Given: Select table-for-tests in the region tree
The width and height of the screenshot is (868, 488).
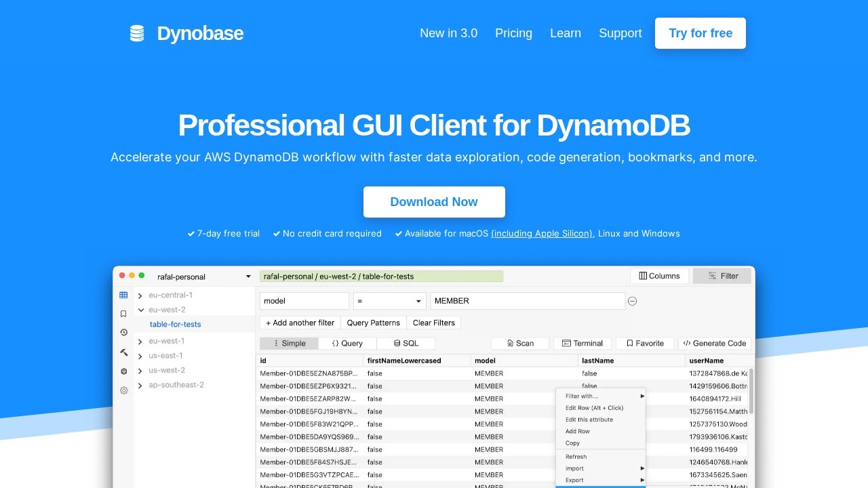Looking at the screenshot, I should point(176,324).
